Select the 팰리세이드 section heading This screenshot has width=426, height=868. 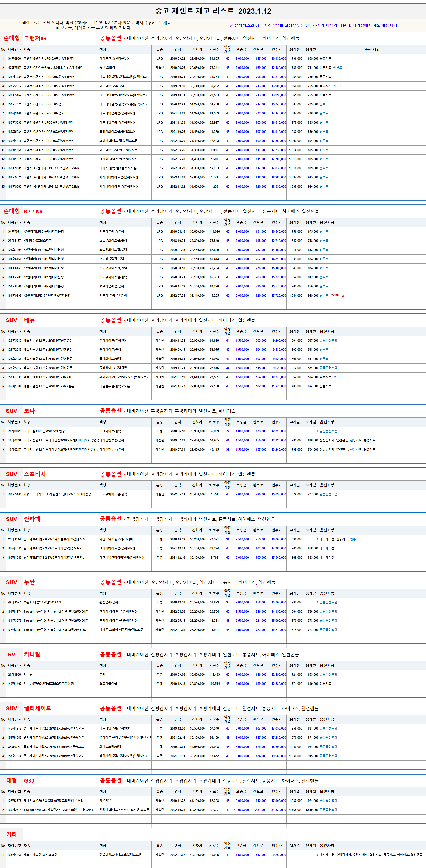(x=37, y=708)
